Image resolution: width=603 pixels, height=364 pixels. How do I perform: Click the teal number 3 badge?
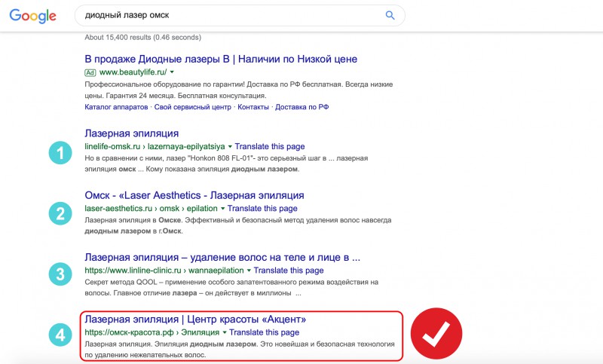click(60, 274)
